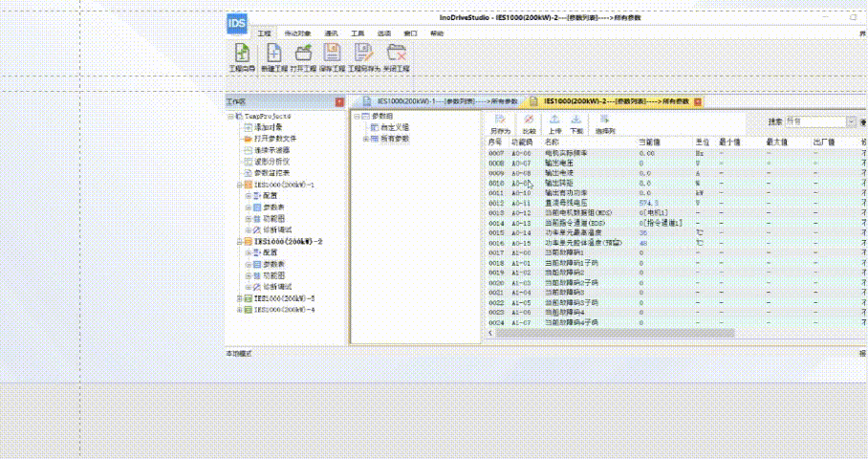
Task: Click the 自定义组 icon in parameter group tree
Action: tap(375, 127)
